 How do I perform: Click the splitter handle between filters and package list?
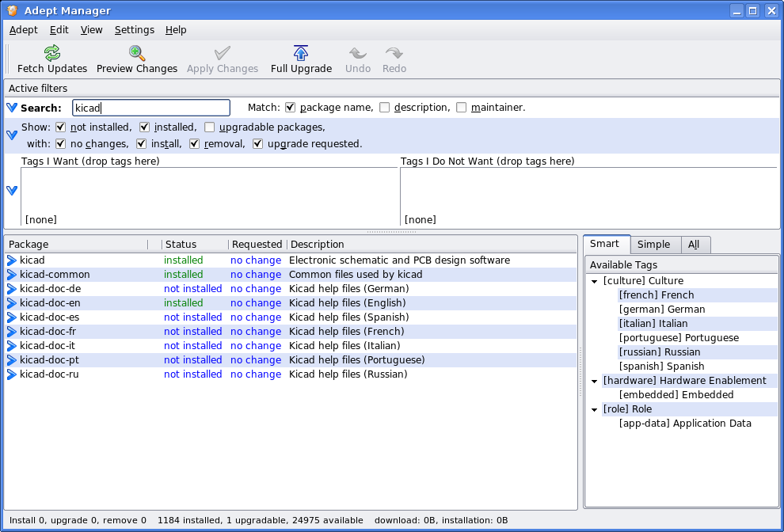392,232
